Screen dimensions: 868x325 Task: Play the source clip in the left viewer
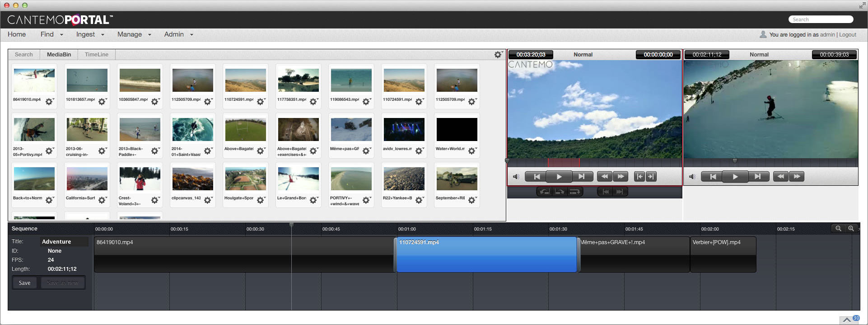point(559,177)
